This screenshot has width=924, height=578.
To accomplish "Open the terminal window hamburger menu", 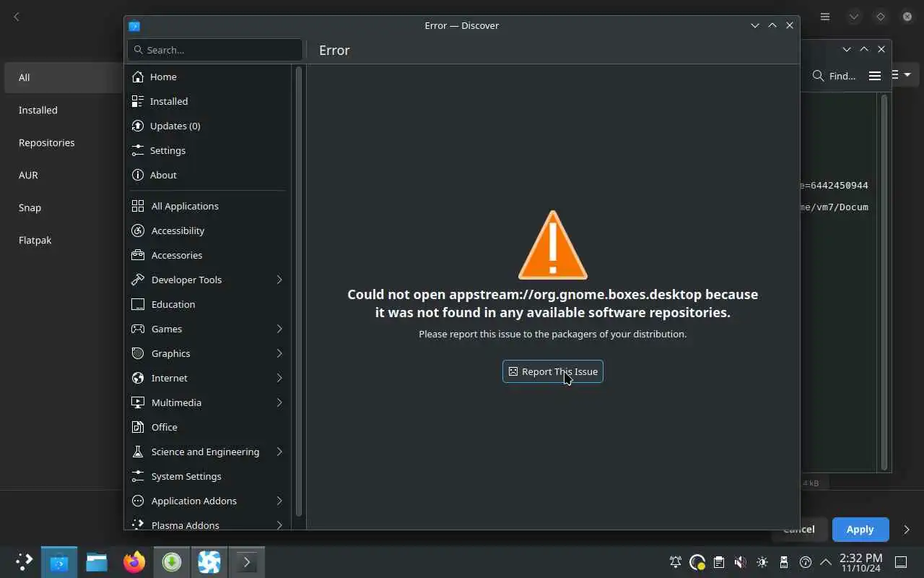I will tap(874, 76).
